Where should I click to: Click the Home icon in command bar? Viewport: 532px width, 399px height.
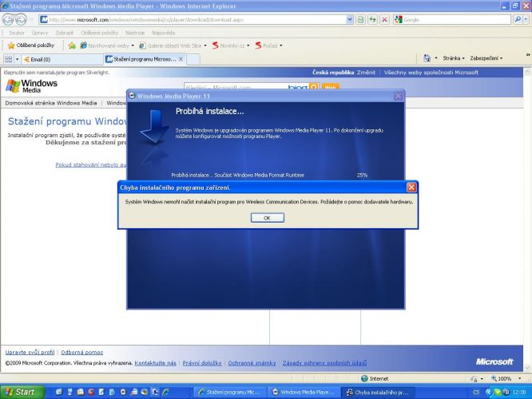(427, 58)
